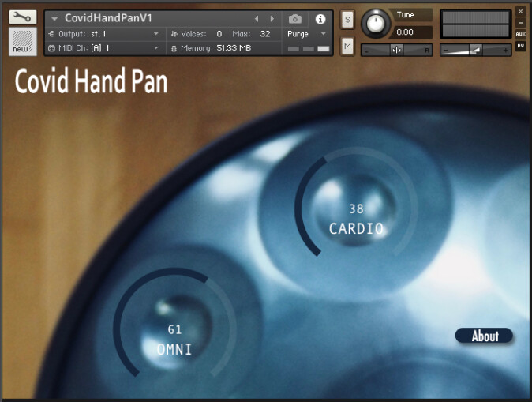
Task: Open instrument edit mode wrench icon
Action: pos(23,17)
